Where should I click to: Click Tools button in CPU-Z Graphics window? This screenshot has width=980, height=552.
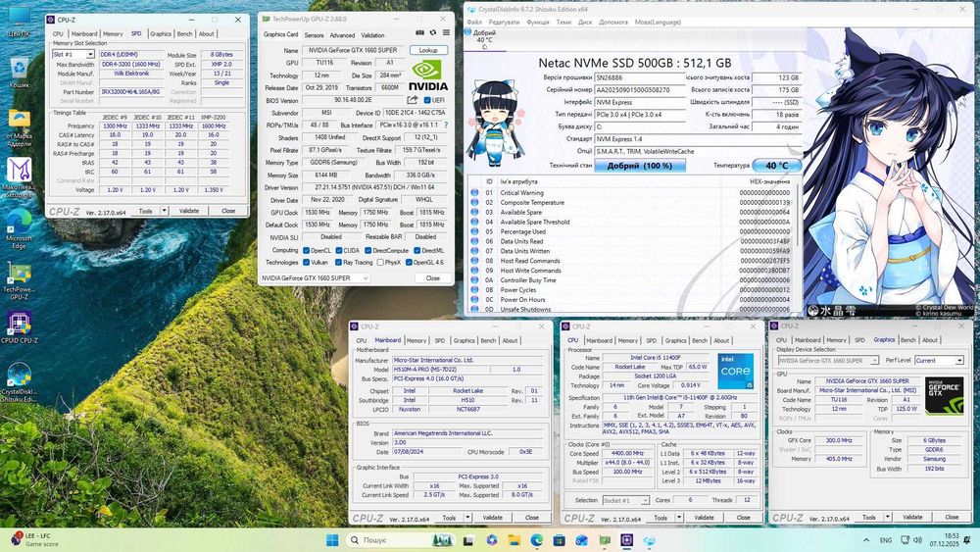point(868,517)
